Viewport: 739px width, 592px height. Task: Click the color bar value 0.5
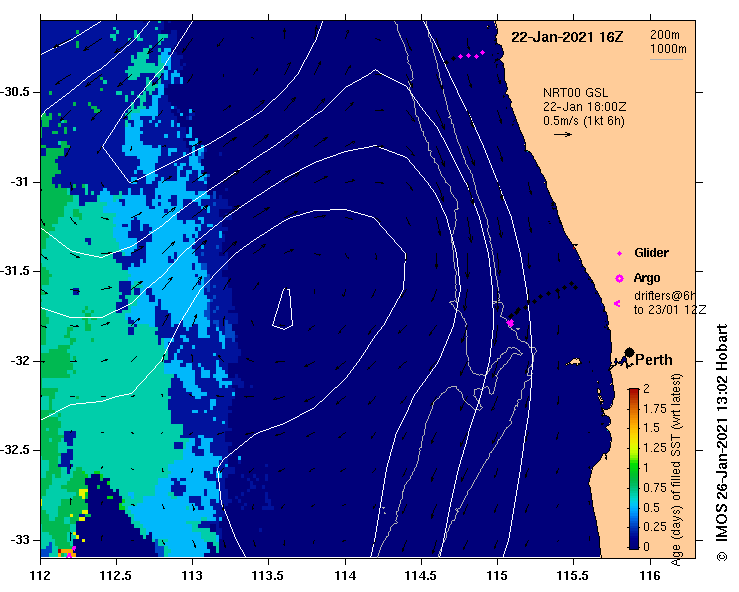651,508
